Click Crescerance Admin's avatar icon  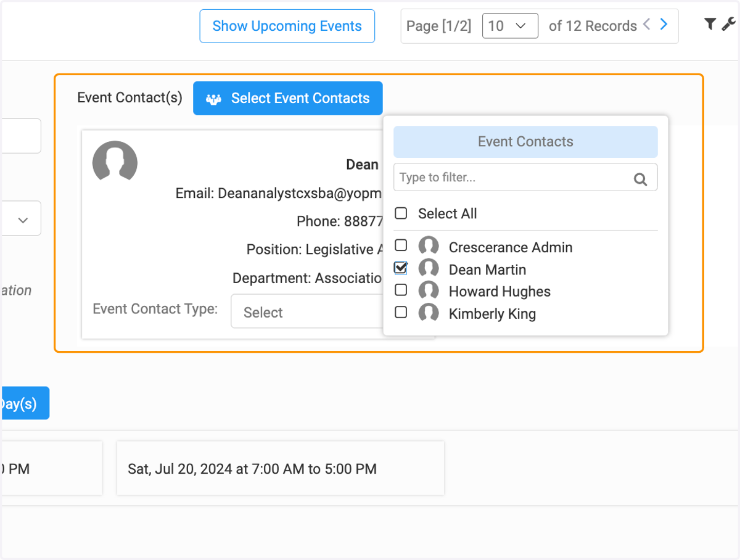[429, 246]
